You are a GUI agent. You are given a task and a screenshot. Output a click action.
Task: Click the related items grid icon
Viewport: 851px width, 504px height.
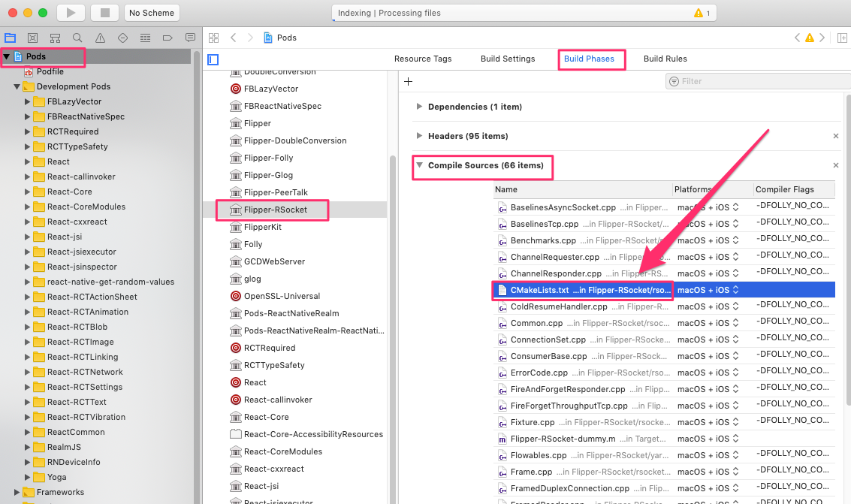click(214, 38)
